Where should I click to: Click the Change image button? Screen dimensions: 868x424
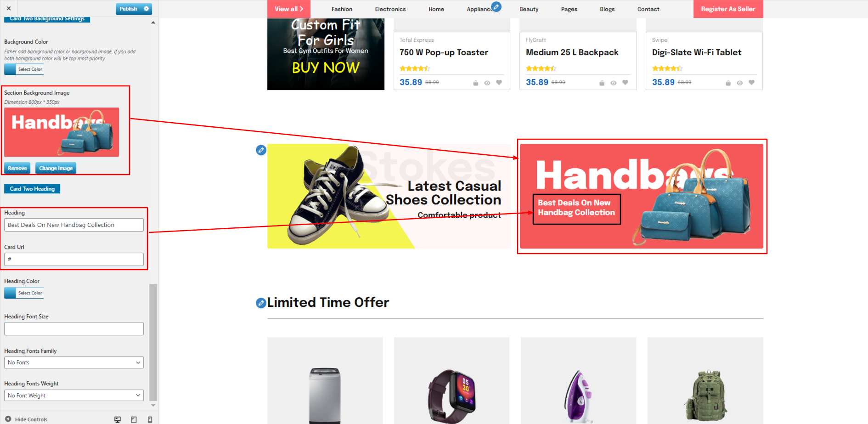pos(56,168)
